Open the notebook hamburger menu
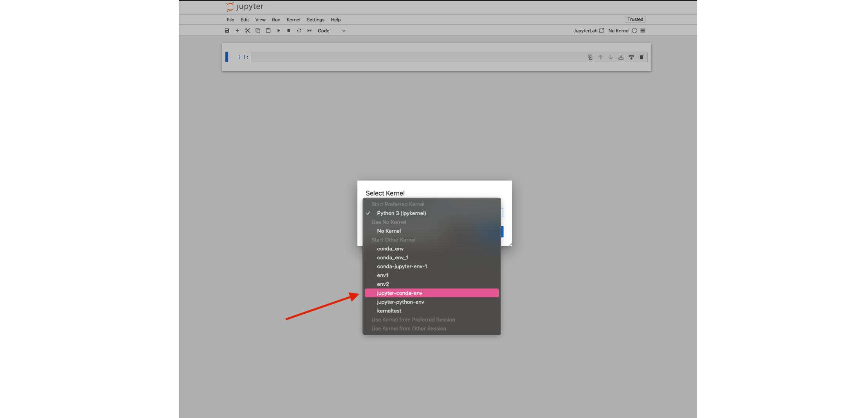This screenshot has width=868, height=418. coord(643,30)
